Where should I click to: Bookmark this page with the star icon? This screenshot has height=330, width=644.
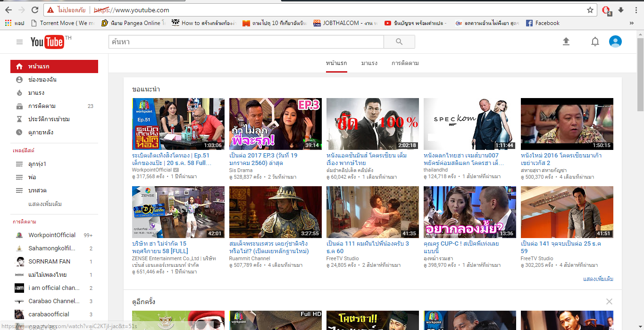click(x=590, y=10)
